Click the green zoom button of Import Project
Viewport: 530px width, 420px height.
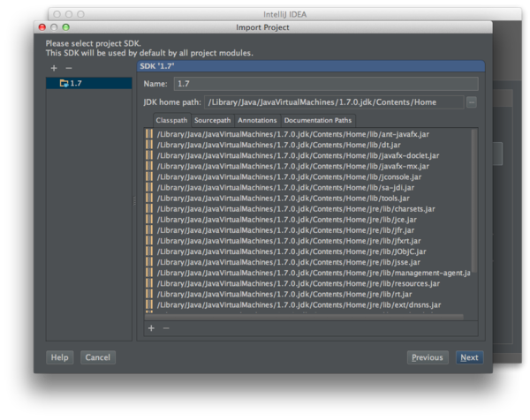click(x=66, y=27)
